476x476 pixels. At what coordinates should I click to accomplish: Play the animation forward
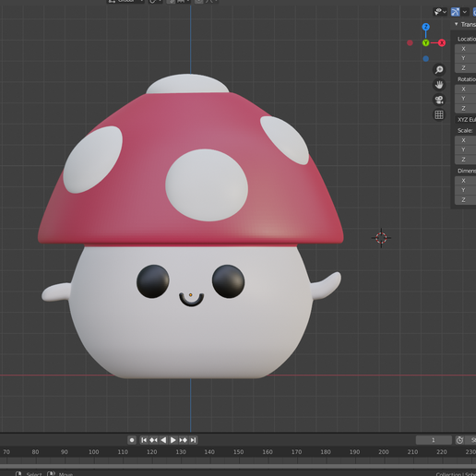(173, 440)
